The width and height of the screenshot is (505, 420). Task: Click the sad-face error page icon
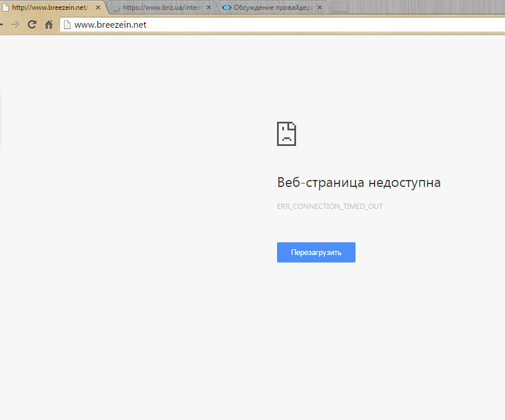click(286, 133)
